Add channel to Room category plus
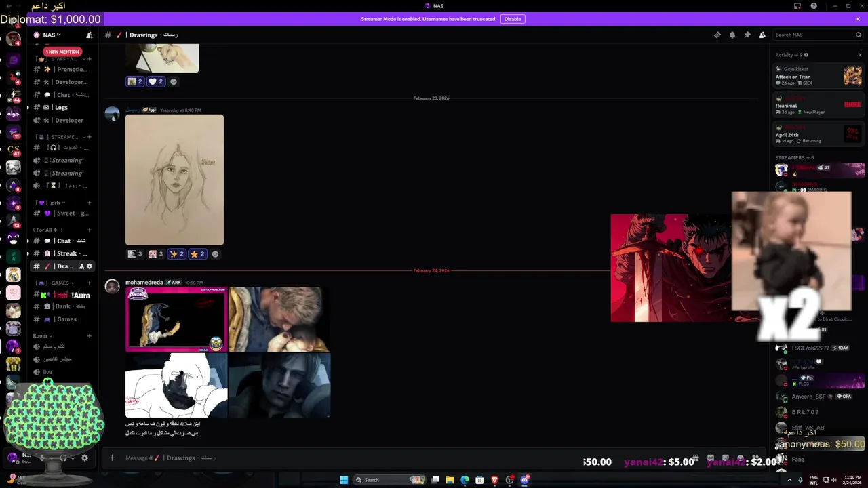The height and width of the screenshot is (488, 868). pyautogui.click(x=89, y=335)
